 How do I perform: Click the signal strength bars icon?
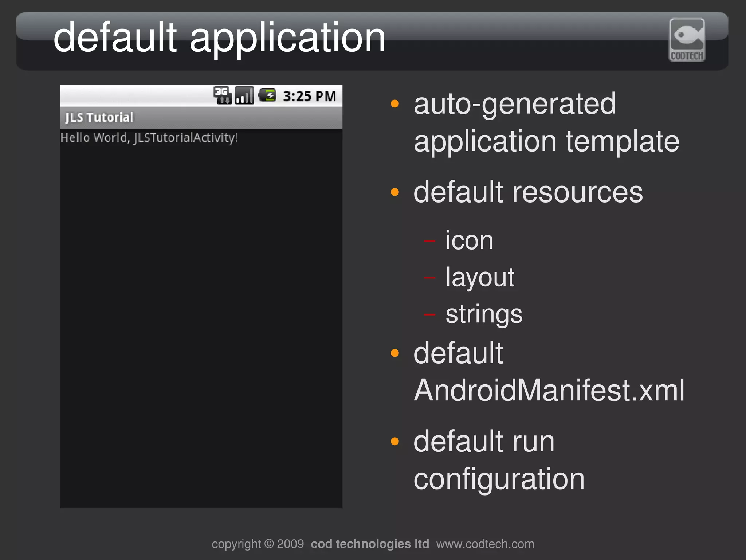point(244,95)
